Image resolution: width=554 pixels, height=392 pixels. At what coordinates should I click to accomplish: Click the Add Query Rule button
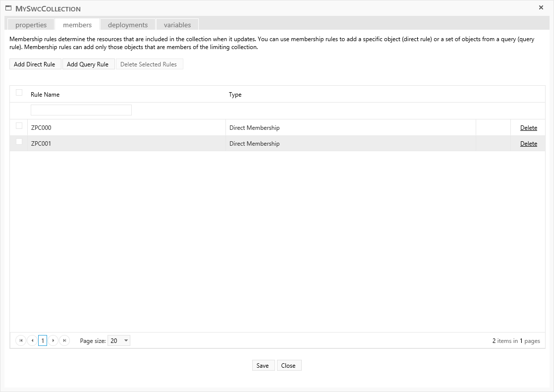pyautogui.click(x=88, y=64)
